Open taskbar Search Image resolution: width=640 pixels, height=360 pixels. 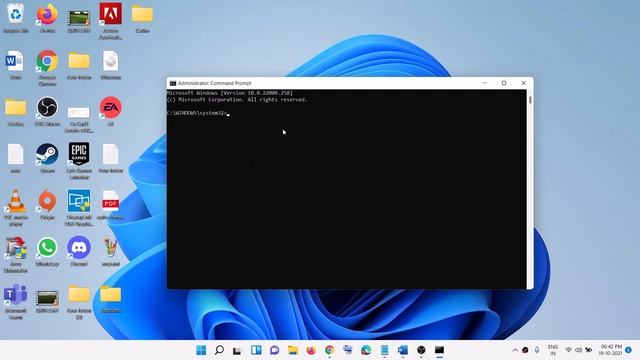coord(220,350)
